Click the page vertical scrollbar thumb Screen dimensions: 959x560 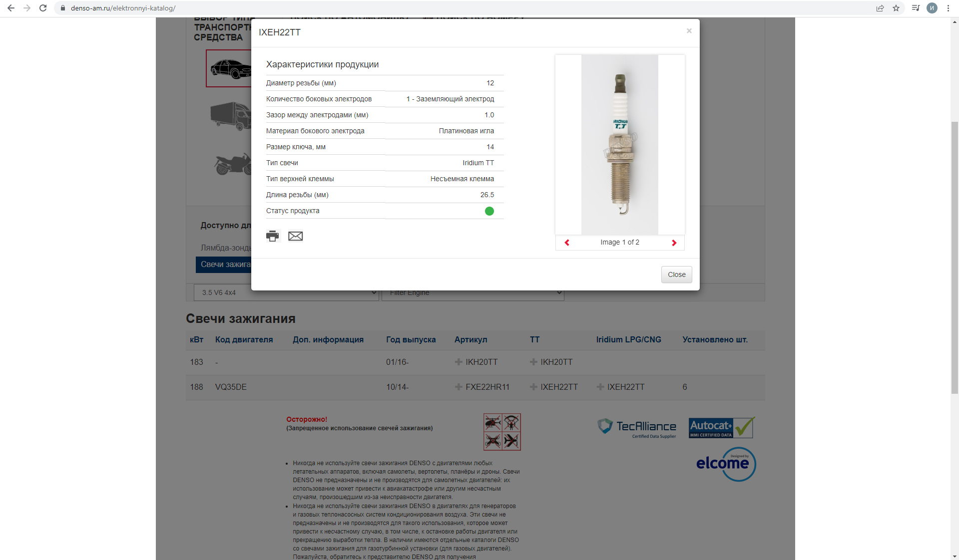pos(955,258)
